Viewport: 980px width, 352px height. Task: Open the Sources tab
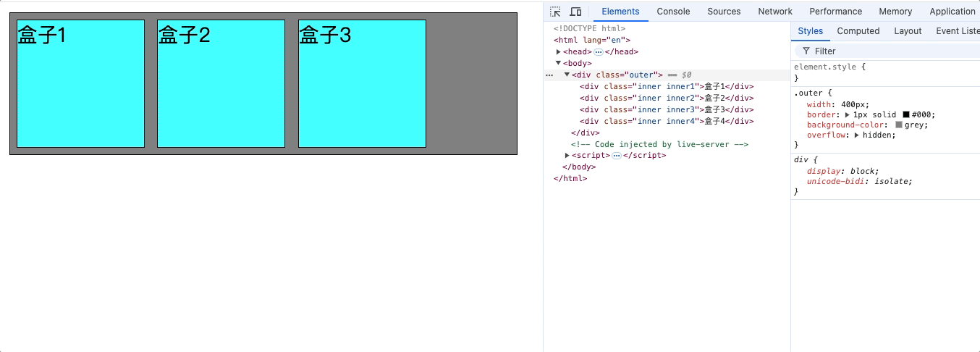click(x=724, y=12)
